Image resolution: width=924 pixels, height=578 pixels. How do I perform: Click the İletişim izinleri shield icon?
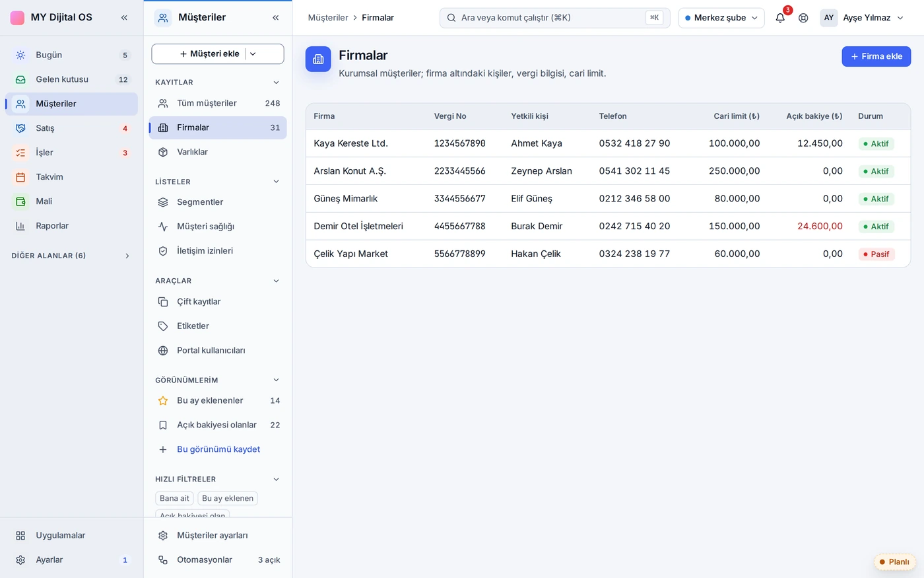[163, 251]
